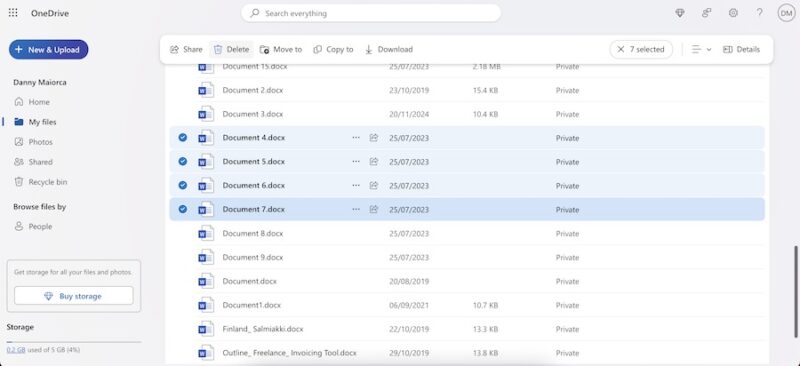The width and height of the screenshot is (800, 366).
Task: Open more actions for Document 4.docx
Action: [x=356, y=138]
